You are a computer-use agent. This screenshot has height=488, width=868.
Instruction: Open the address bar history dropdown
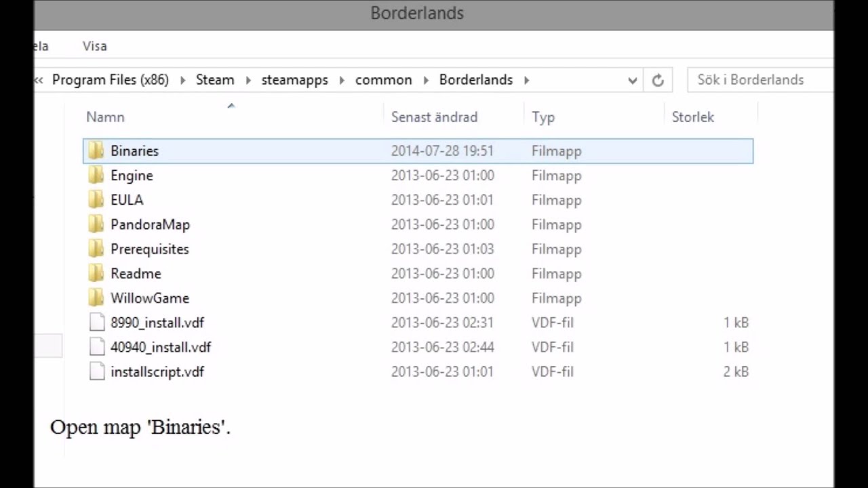(633, 80)
